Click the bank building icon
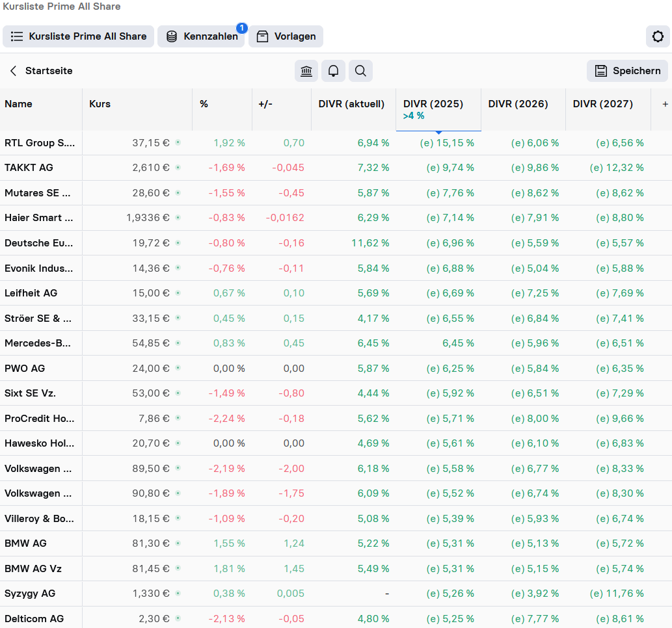Screen dimensions: 672x628 [306, 71]
